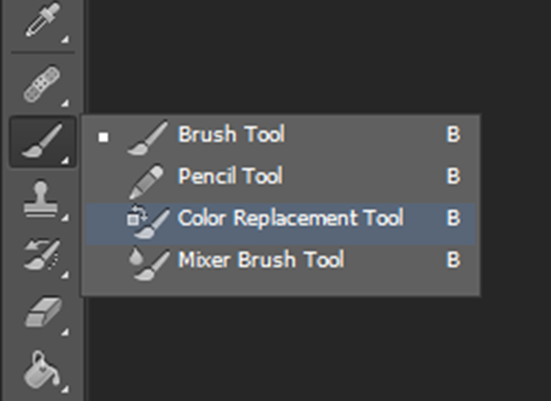The height and width of the screenshot is (401, 551).
Task: Expand the Eyedropper tool group triangle
Action: [x=65, y=39]
